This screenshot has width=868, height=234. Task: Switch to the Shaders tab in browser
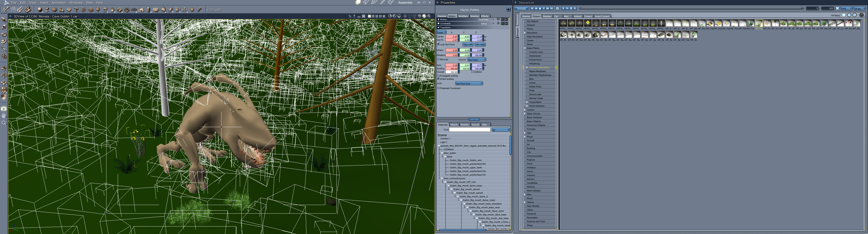point(547,16)
